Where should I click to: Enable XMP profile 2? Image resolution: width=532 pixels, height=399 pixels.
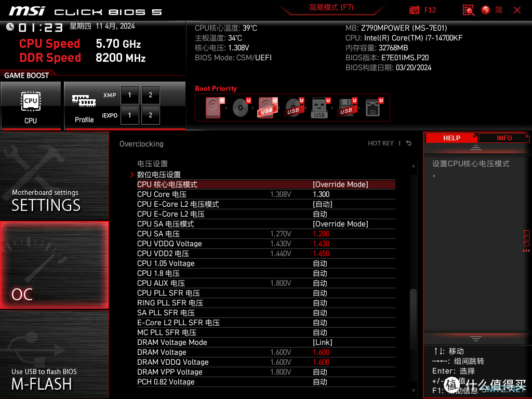point(150,95)
